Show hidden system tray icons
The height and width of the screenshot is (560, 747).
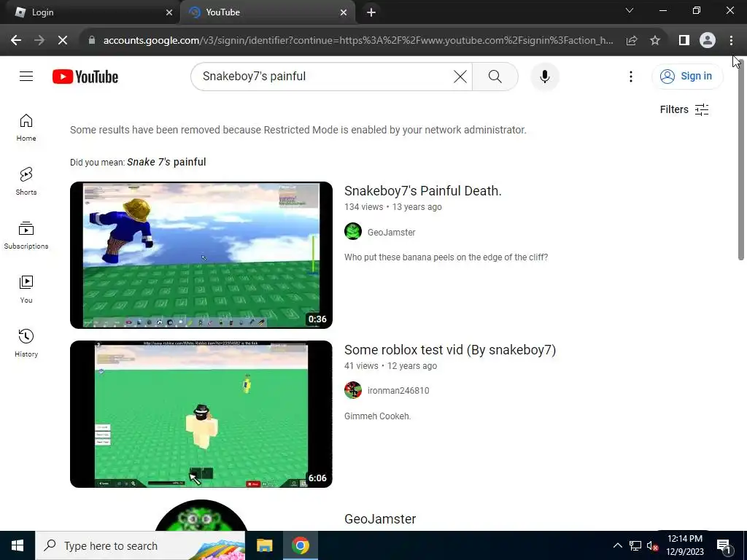pos(617,545)
